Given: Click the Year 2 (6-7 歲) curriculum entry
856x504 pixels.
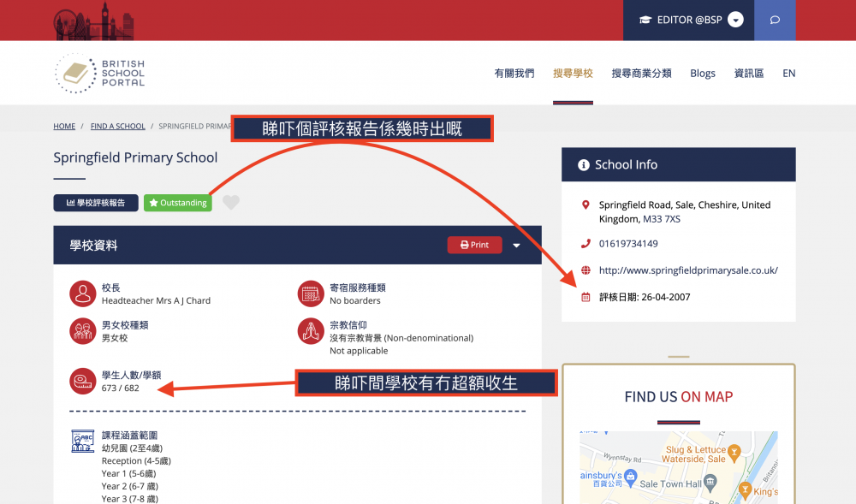Looking at the screenshot, I should [x=130, y=487].
